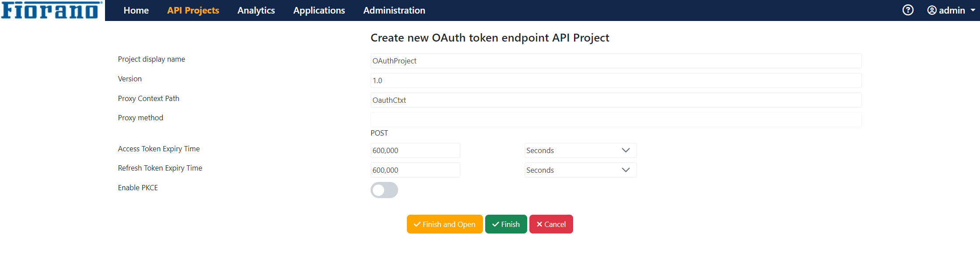The image size is (980, 258).
Task: Click the green Finish button
Action: click(x=506, y=224)
